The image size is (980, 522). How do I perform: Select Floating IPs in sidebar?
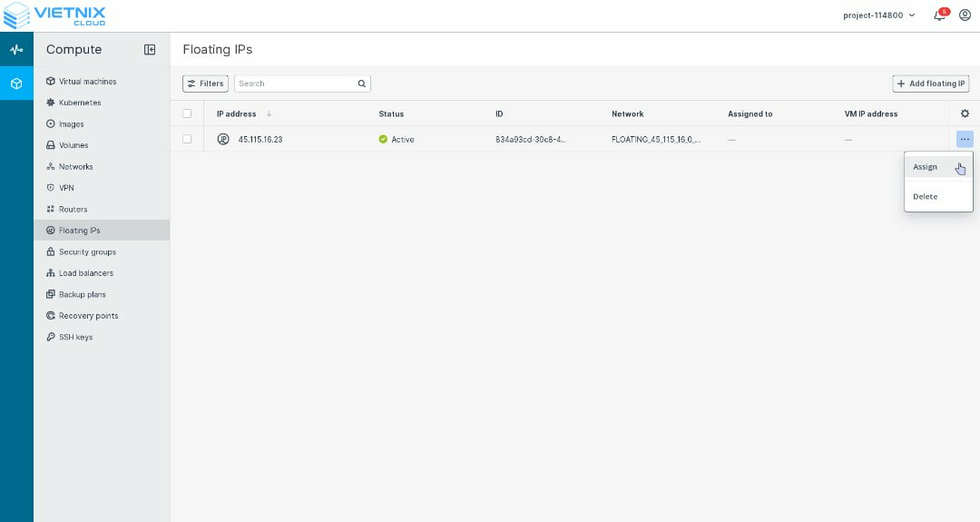(102, 230)
